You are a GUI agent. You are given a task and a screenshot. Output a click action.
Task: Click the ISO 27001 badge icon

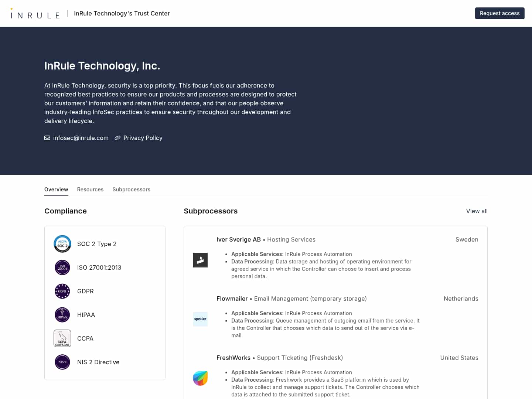coord(62,267)
